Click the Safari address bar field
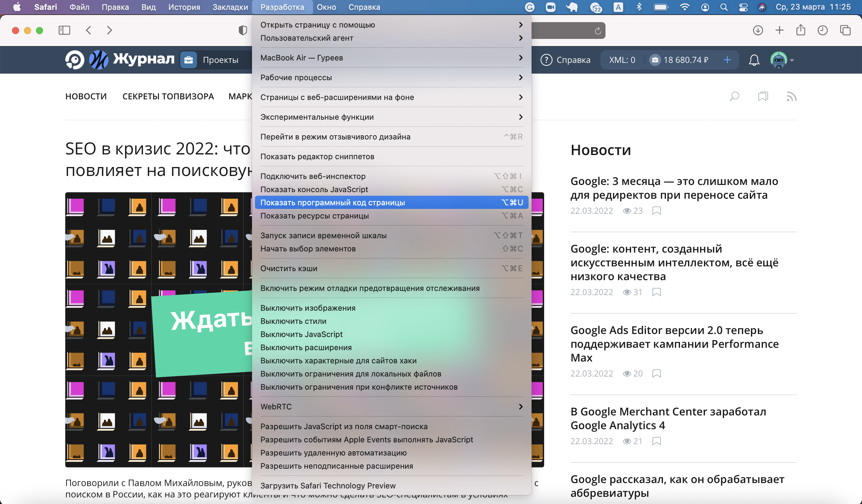The width and height of the screenshot is (862, 504). 568,31
